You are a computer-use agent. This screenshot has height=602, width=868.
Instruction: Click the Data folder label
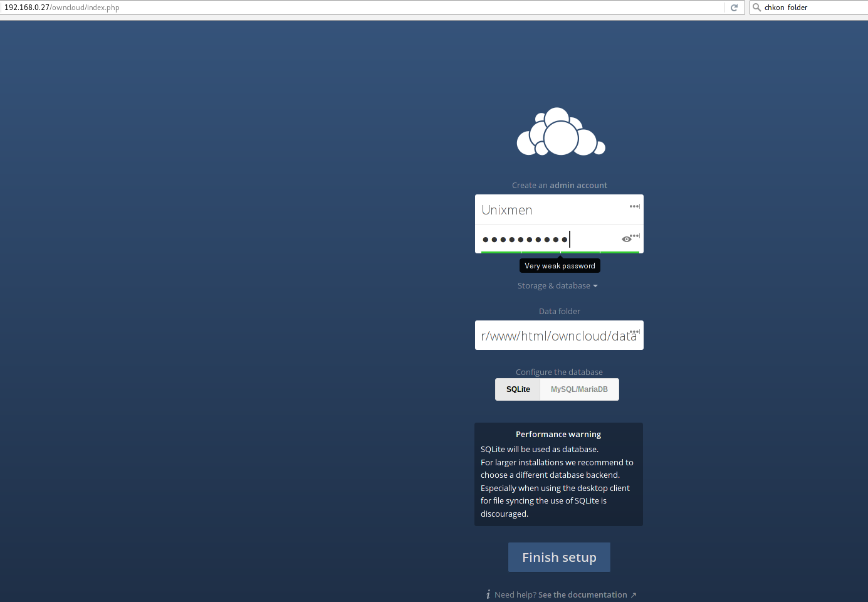(559, 311)
